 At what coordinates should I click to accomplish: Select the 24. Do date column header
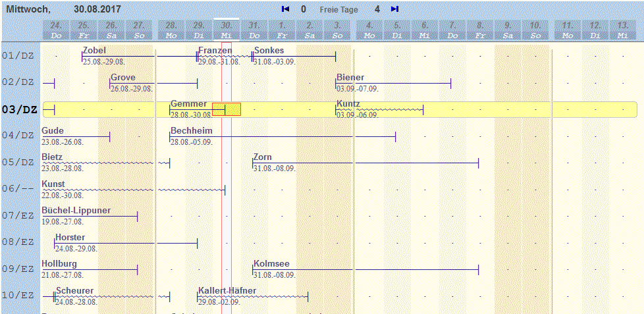(56, 30)
